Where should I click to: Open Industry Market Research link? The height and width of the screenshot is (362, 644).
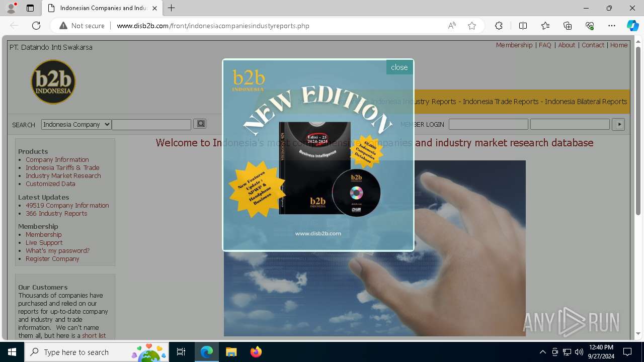tap(63, 175)
